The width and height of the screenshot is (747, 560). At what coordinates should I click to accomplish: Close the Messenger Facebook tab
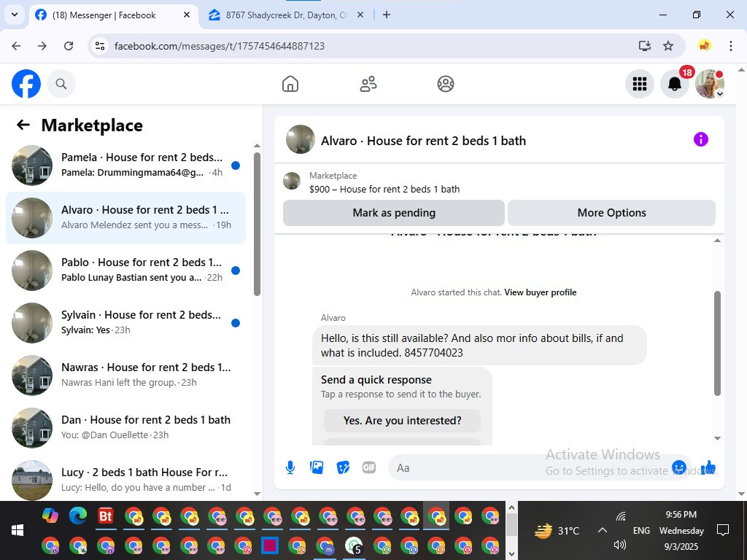click(187, 15)
